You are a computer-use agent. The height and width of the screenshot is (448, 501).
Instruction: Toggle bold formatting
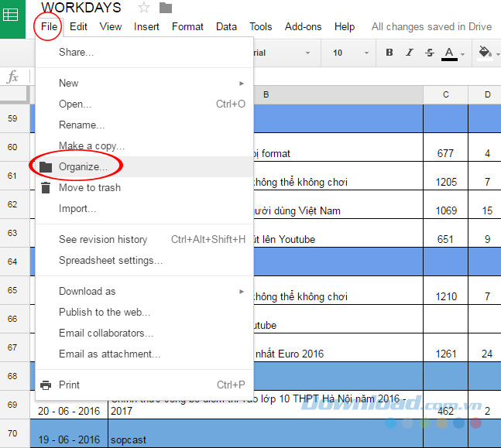(389, 53)
